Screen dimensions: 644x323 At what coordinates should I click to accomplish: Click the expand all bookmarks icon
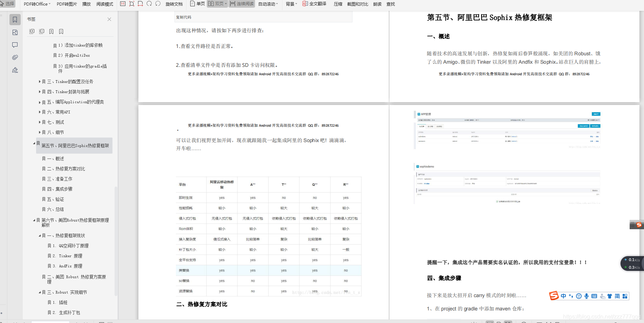(32, 31)
